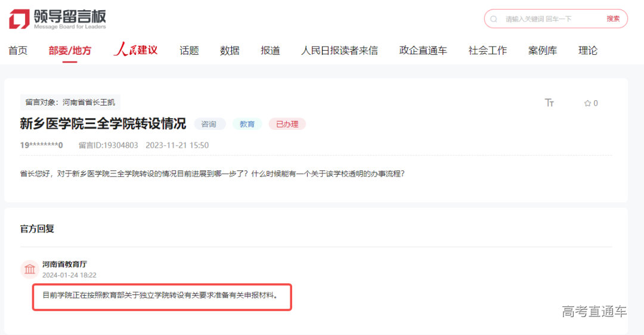Click the font size Tт icon
Image resolution: width=644 pixels, height=335 pixels.
click(549, 103)
